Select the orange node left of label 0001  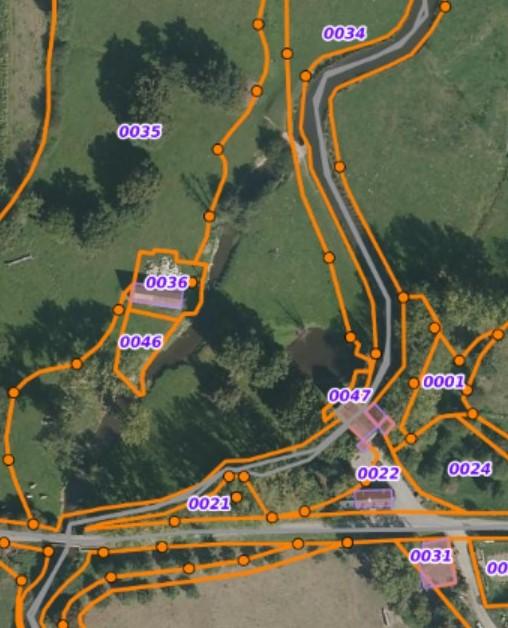(414, 383)
